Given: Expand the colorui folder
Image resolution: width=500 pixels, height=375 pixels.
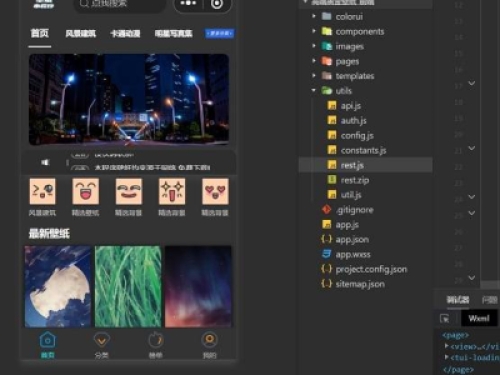Looking at the screenshot, I should [314, 16].
